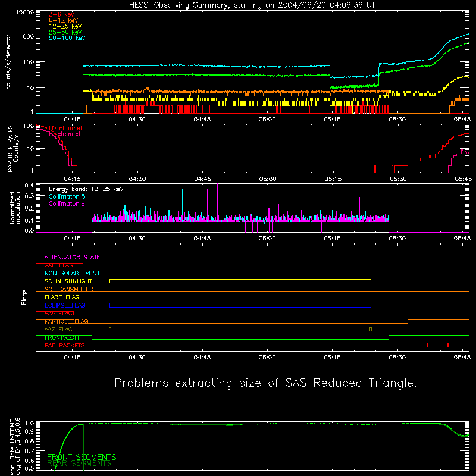Click the SAA_FLAG label

point(58,313)
